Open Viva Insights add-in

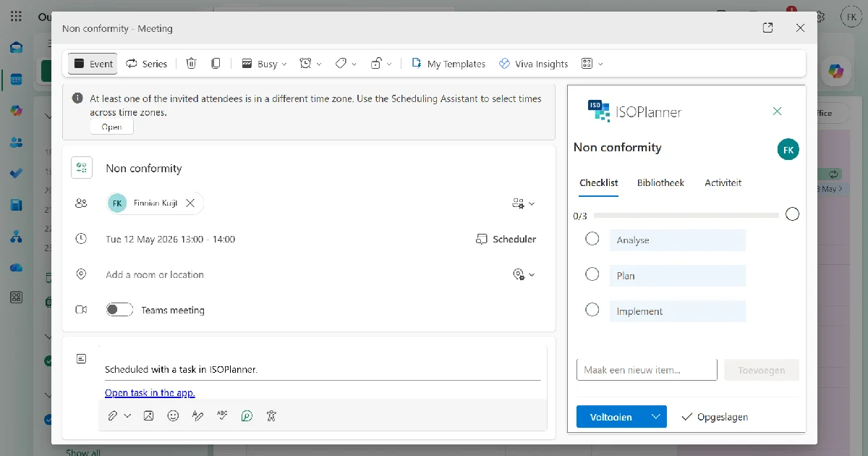coord(534,64)
